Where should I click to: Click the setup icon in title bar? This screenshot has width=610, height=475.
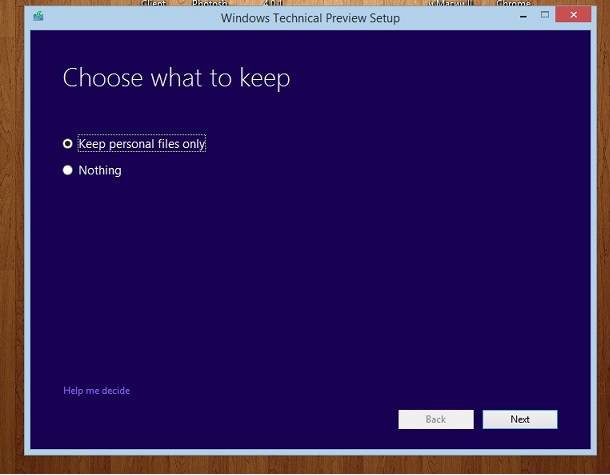click(x=38, y=16)
